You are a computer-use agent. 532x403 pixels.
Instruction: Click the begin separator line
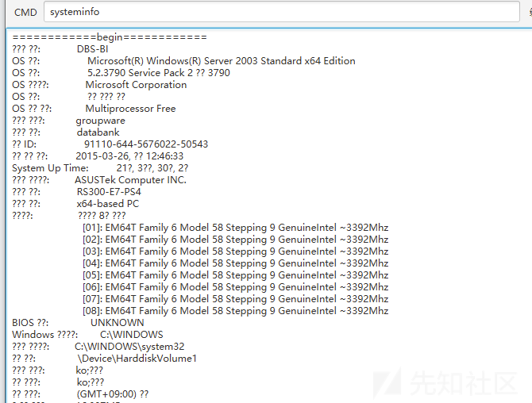(x=110, y=37)
